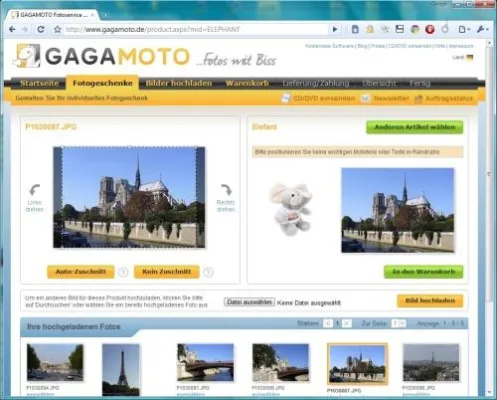
Task: Select the fourth thumbnail showing a bridge and tree
Action: tap(280, 362)
